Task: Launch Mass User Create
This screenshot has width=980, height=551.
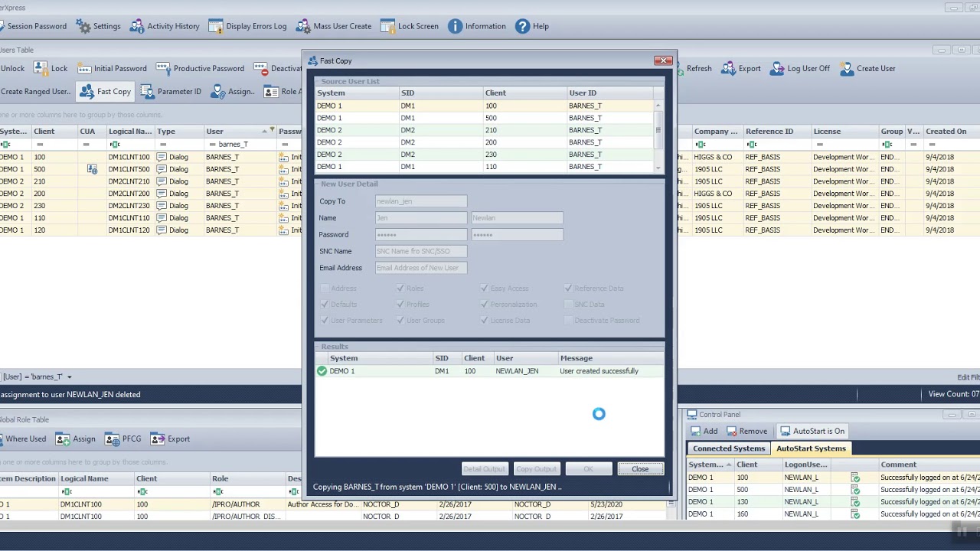Action: pyautogui.click(x=333, y=26)
